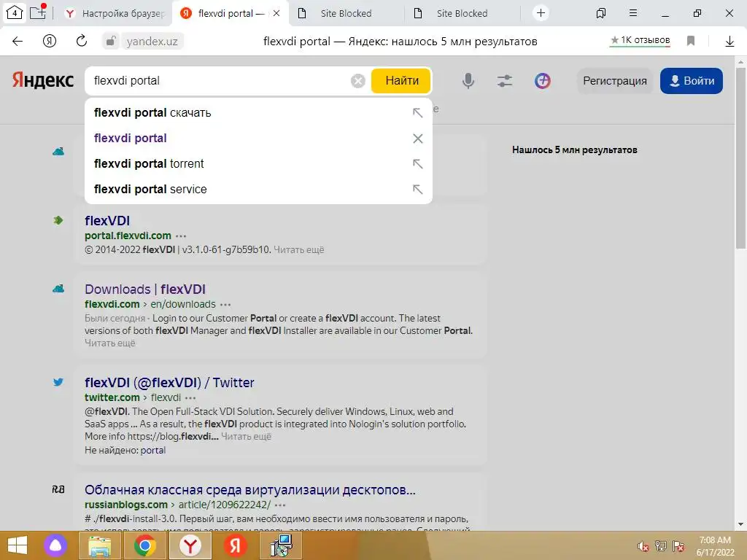Insert скачать suggestion using its arrow icon
Screen dimensions: 747x560
coord(417,113)
